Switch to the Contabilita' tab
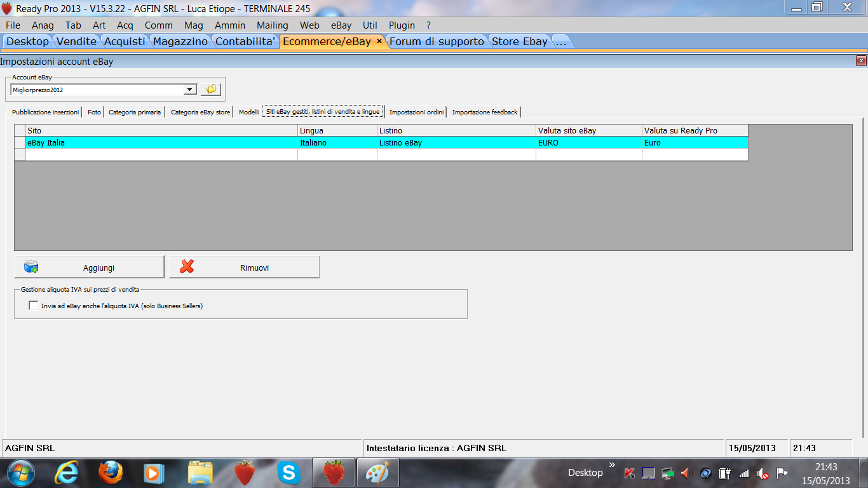The width and height of the screenshot is (868, 488). (245, 41)
